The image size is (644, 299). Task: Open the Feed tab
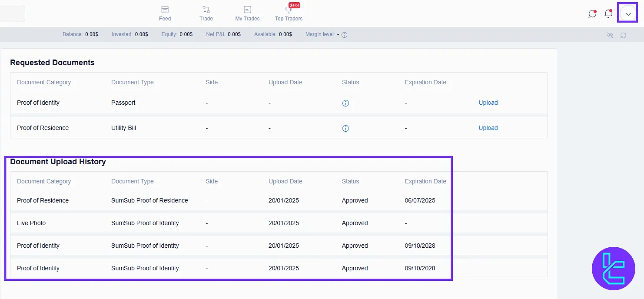pyautogui.click(x=165, y=13)
